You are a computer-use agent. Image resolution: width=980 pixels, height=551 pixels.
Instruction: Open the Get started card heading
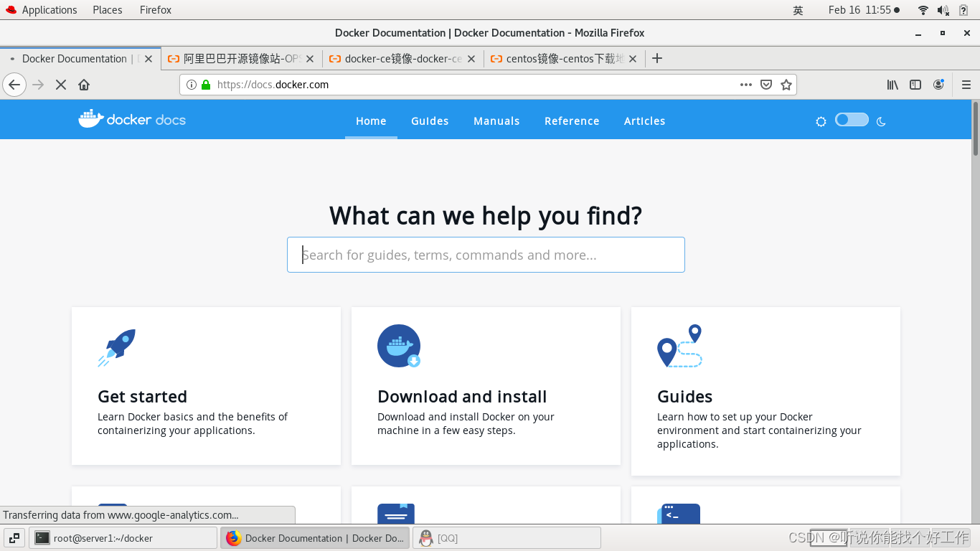[142, 397]
